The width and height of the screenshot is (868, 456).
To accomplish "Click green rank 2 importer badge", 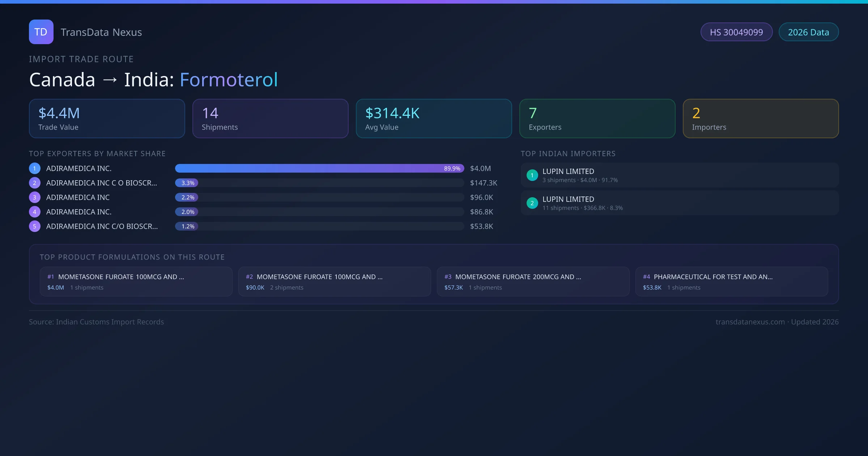I will (x=532, y=203).
